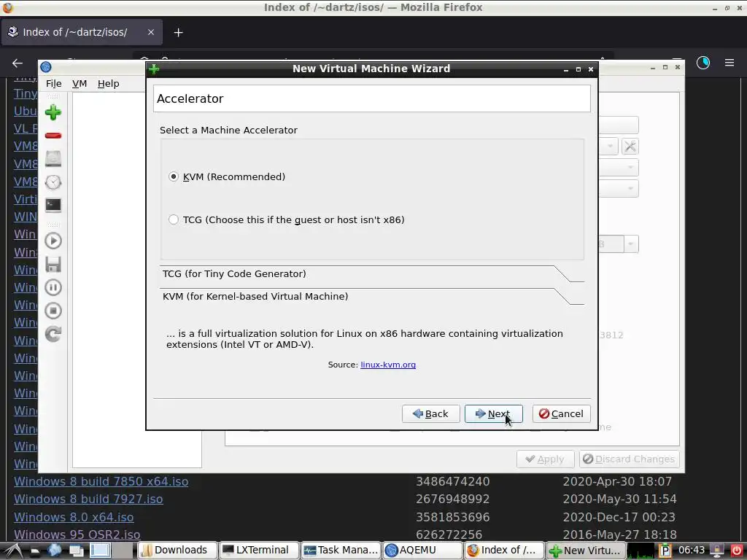Open the Windows 8.0 x64.iso link
Viewport: 747px width, 560px height.
[74, 517]
